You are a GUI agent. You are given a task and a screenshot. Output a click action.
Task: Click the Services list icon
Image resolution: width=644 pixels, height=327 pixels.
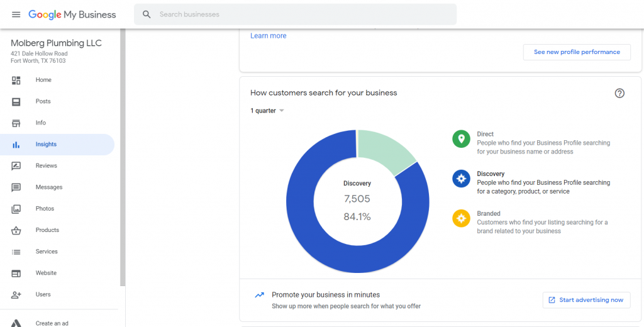point(16,252)
